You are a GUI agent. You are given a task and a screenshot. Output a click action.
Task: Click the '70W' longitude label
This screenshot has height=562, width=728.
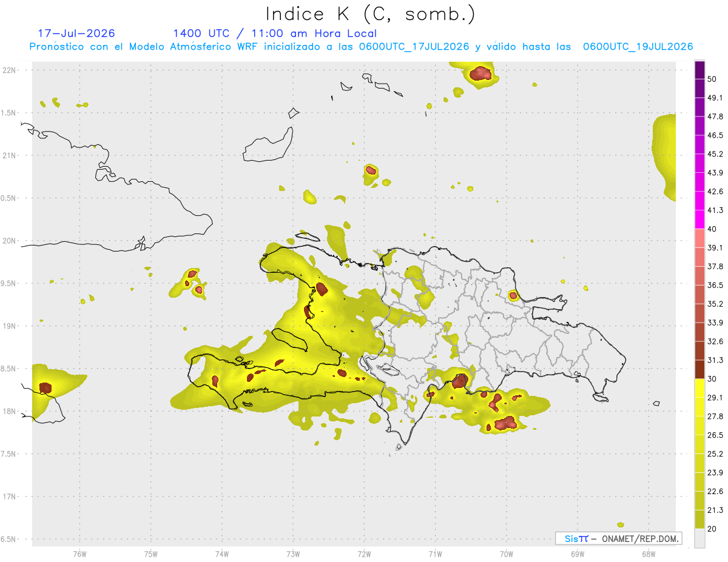tap(507, 554)
